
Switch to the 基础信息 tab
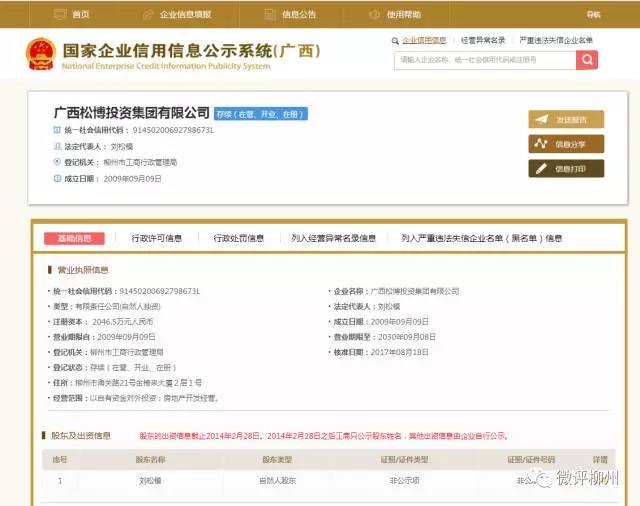point(74,238)
